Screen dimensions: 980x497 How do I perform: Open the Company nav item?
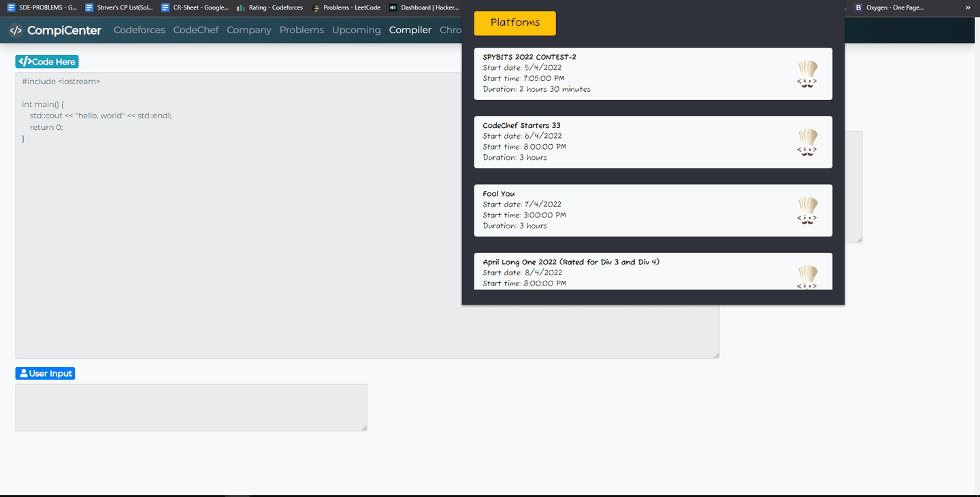249,30
